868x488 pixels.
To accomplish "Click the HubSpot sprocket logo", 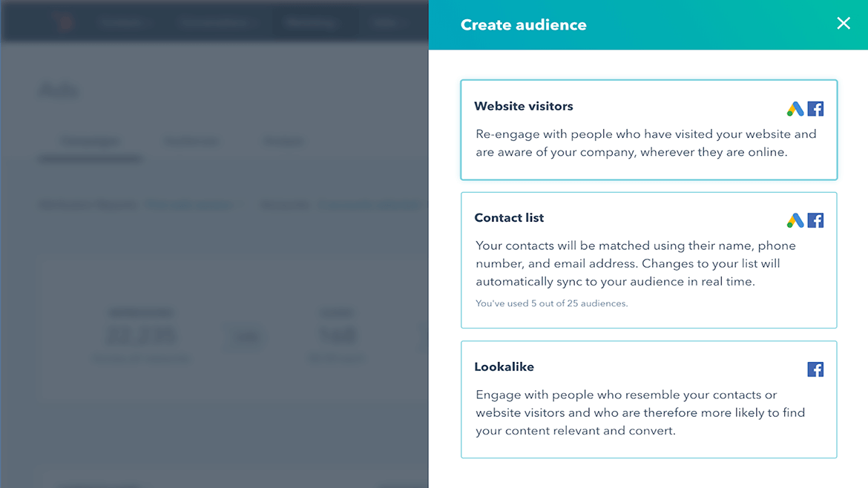I will click(x=65, y=22).
